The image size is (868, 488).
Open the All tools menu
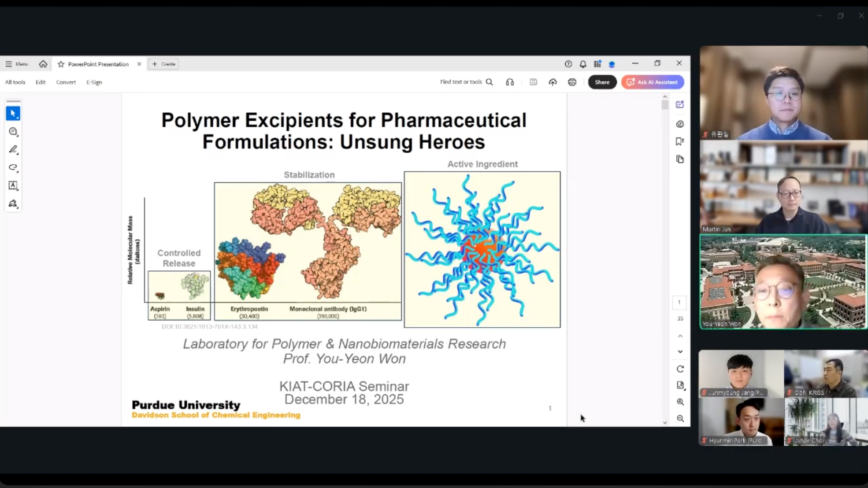click(x=15, y=82)
